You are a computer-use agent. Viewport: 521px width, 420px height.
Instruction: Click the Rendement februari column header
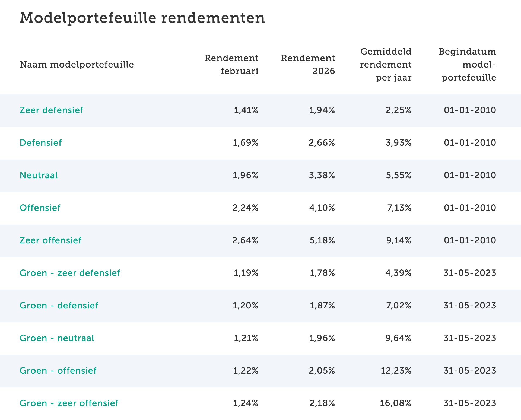click(231, 65)
